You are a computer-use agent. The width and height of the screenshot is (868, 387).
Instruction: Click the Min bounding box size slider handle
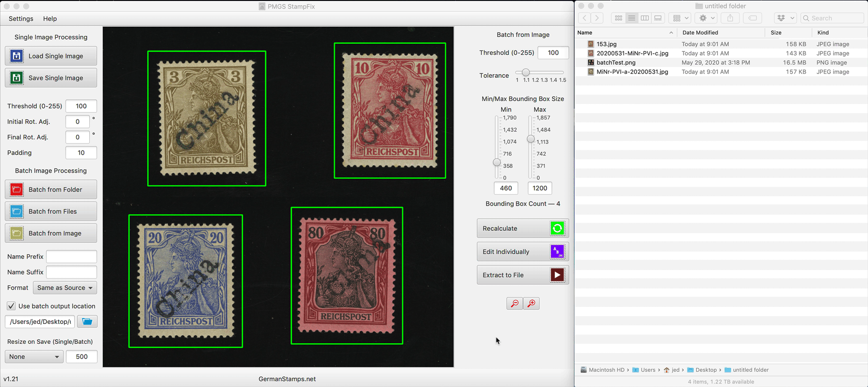tap(497, 162)
